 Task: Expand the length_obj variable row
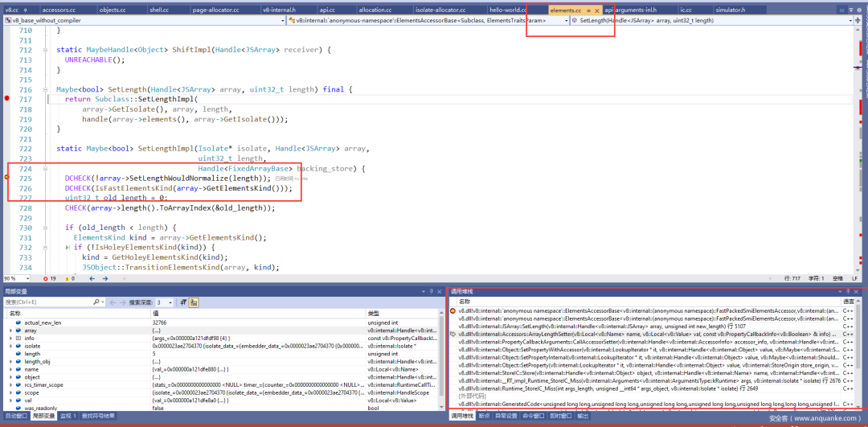10,361
